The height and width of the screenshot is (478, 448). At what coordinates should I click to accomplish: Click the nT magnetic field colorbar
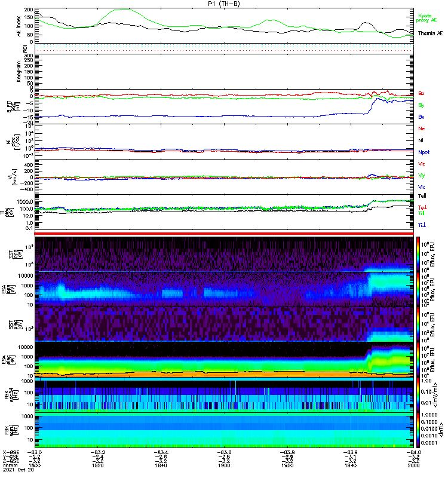418,430
